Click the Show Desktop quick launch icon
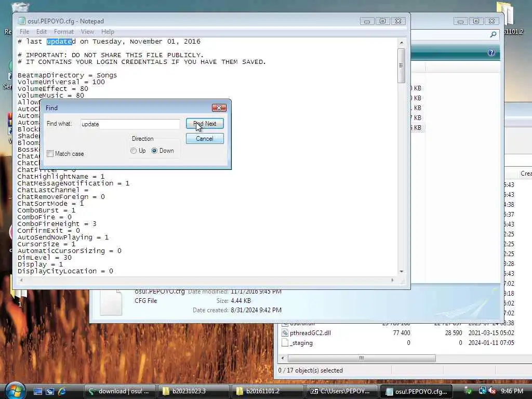Screen dimensions: 532x399 click(37, 391)
